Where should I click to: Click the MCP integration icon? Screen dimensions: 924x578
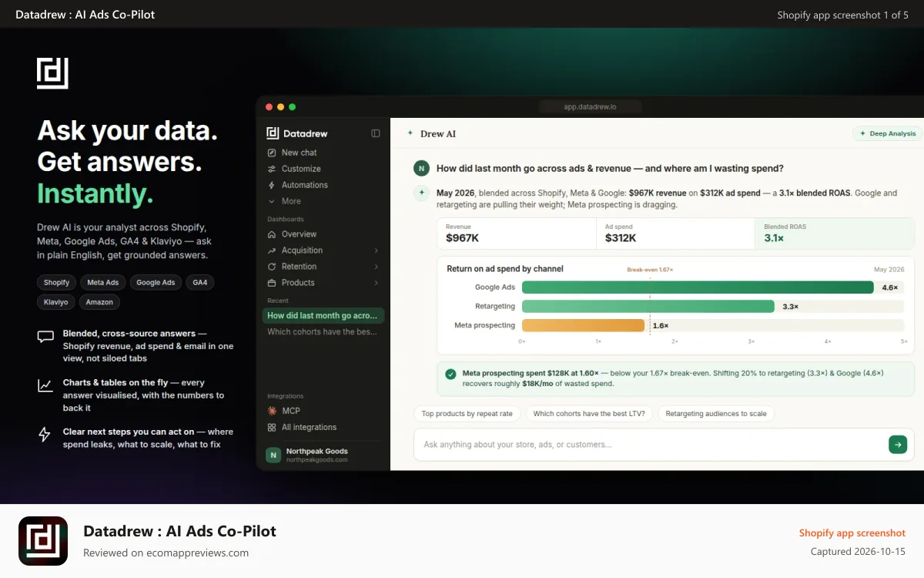click(x=272, y=411)
